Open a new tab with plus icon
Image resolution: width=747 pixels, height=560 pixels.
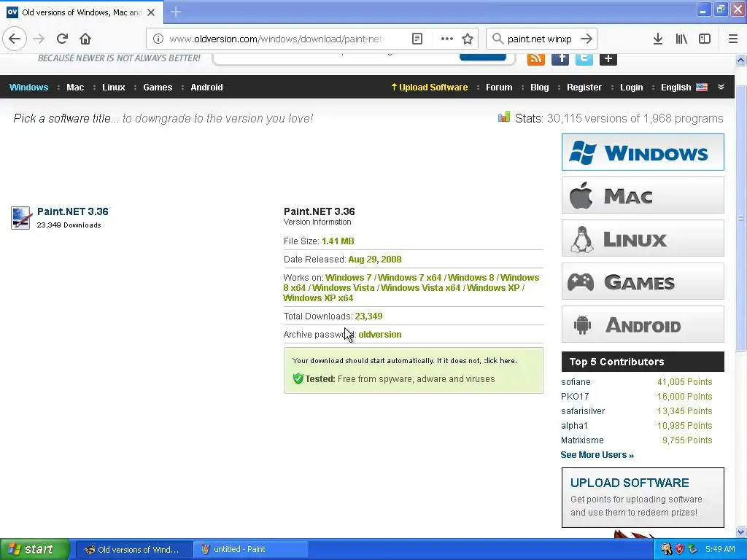[176, 12]
